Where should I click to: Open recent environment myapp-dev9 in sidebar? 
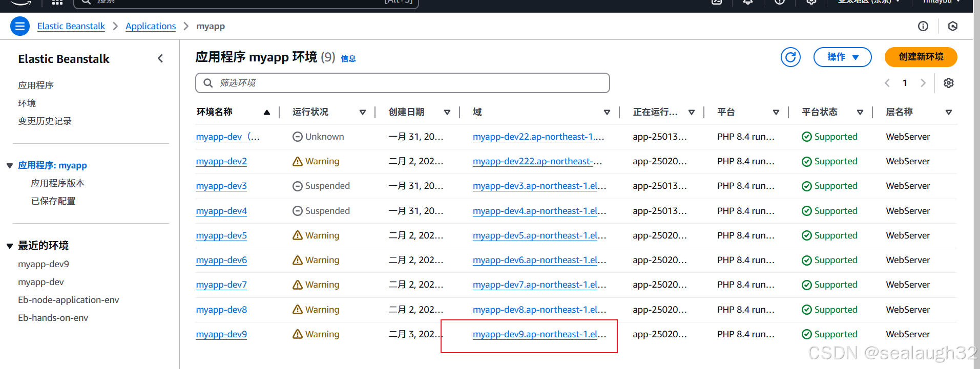44,264
